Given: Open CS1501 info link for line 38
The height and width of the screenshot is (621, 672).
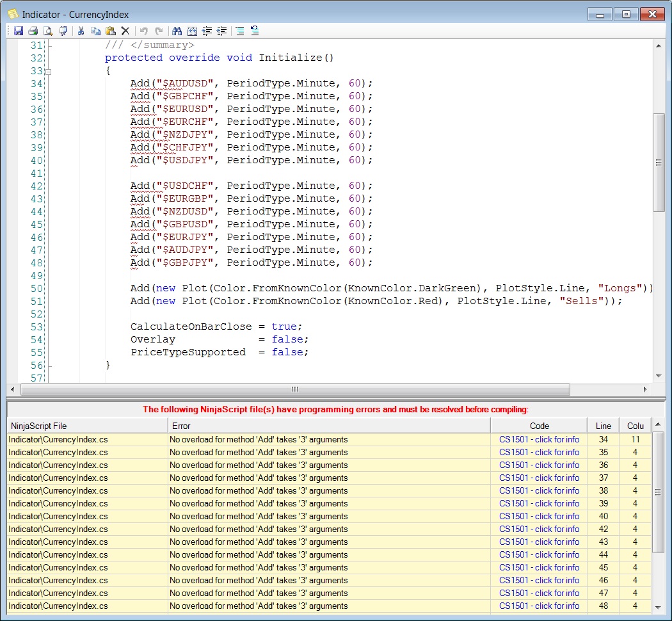Looking at the screenshot, I should click(539, 490).
